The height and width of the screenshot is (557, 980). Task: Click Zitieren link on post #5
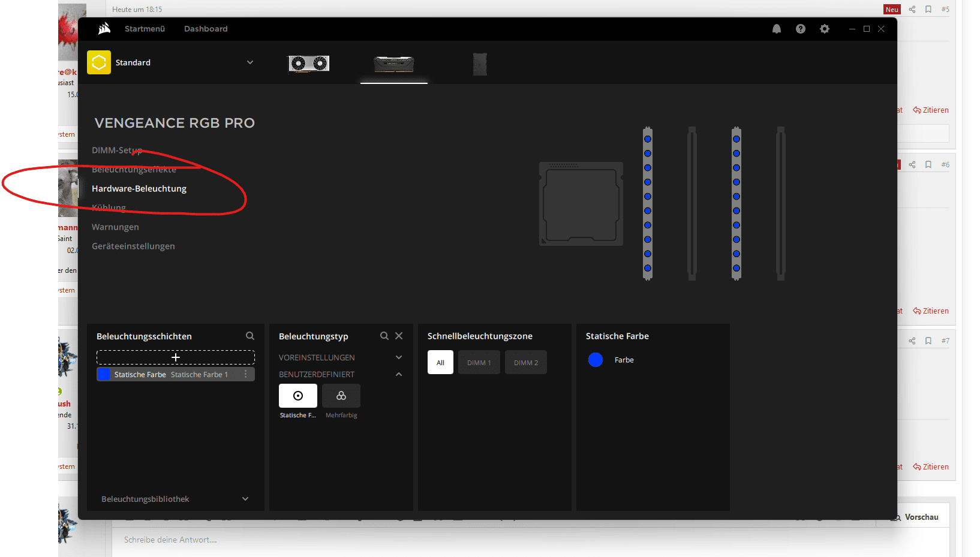click(x=931, y=110)
